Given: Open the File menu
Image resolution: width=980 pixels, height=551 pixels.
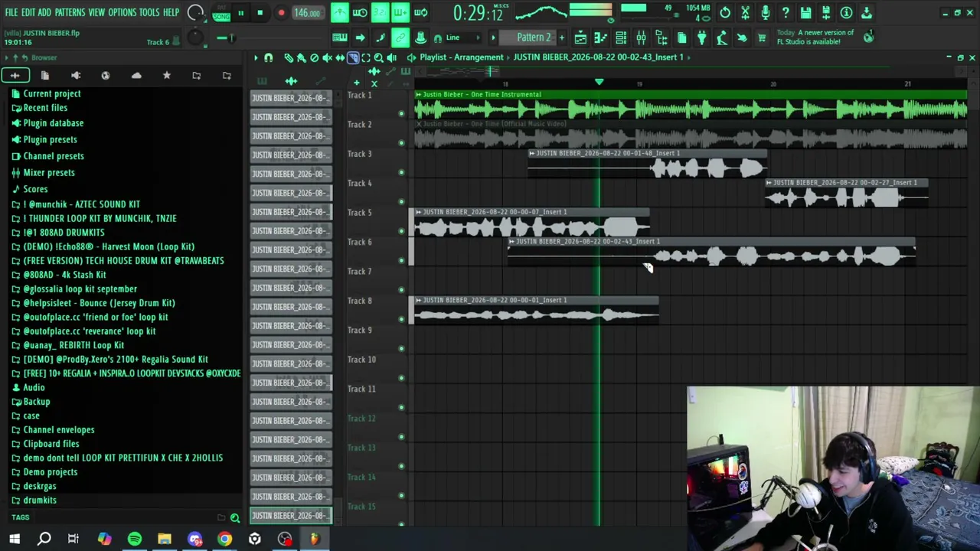Looking at the screenshot, I should pyautogui.click(x=11, y=13).
